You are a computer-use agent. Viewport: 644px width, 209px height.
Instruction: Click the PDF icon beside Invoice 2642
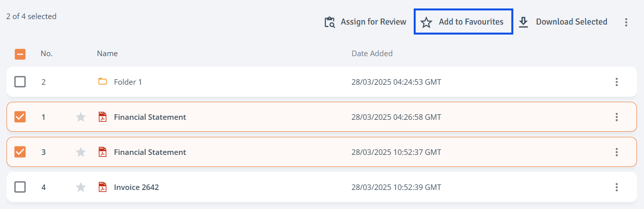tap(103, 187)
